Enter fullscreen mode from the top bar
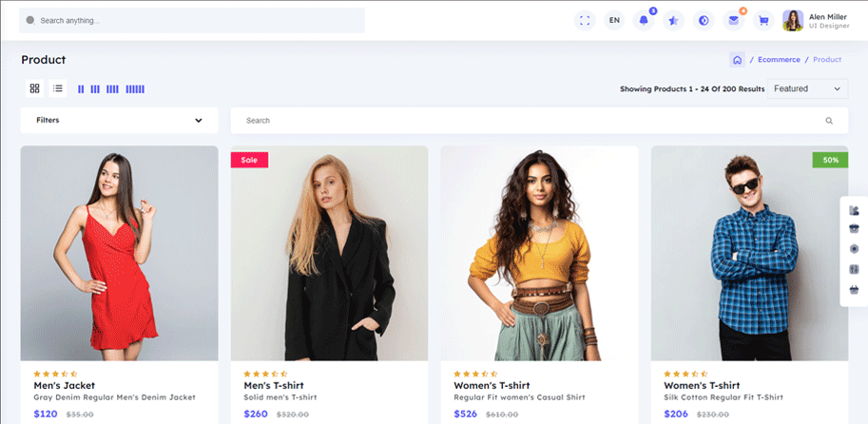The image size is (868, 424). click(x=585, y=20)
